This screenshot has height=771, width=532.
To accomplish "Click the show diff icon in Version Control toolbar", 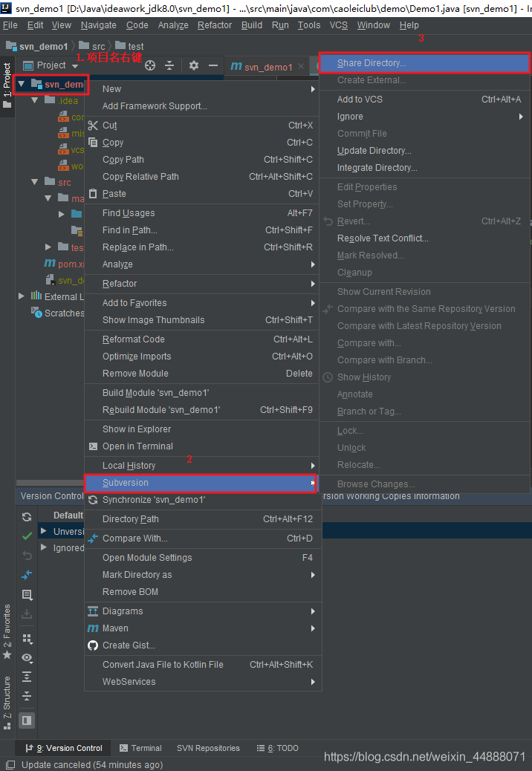I will [x=27, y=574].
